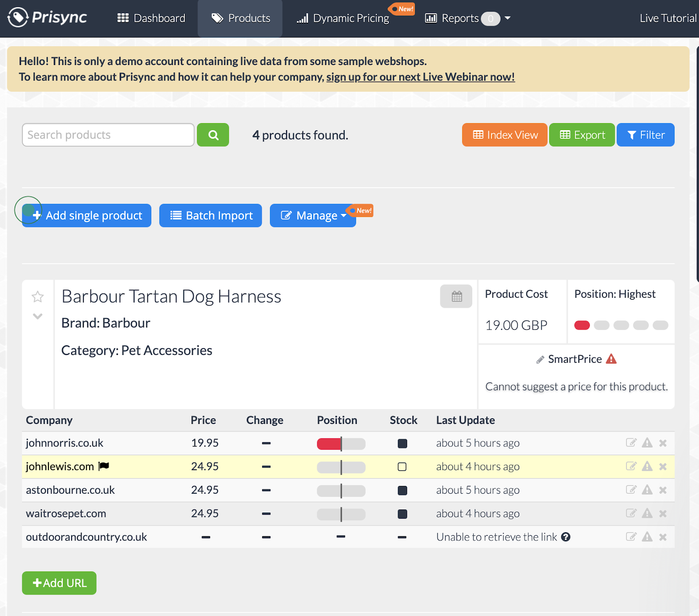Open the Reports dropdown arrow
Screen dimensions: 699x616
click(508, 18)
